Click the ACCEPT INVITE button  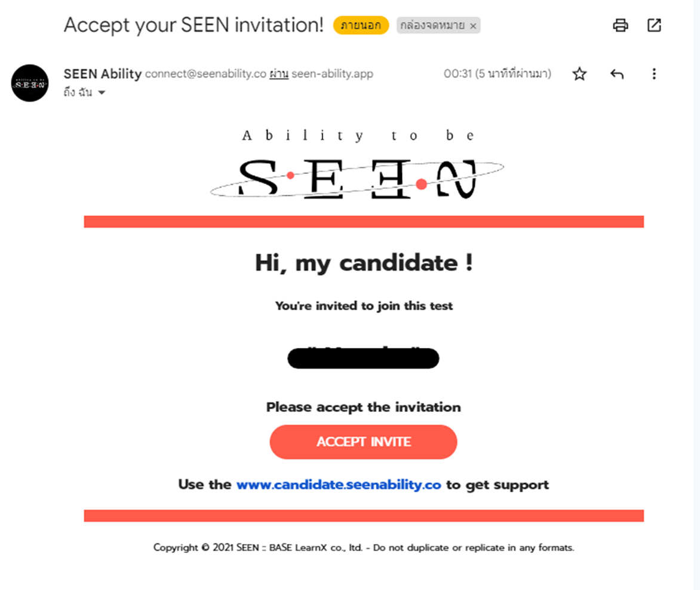(363, 442)
